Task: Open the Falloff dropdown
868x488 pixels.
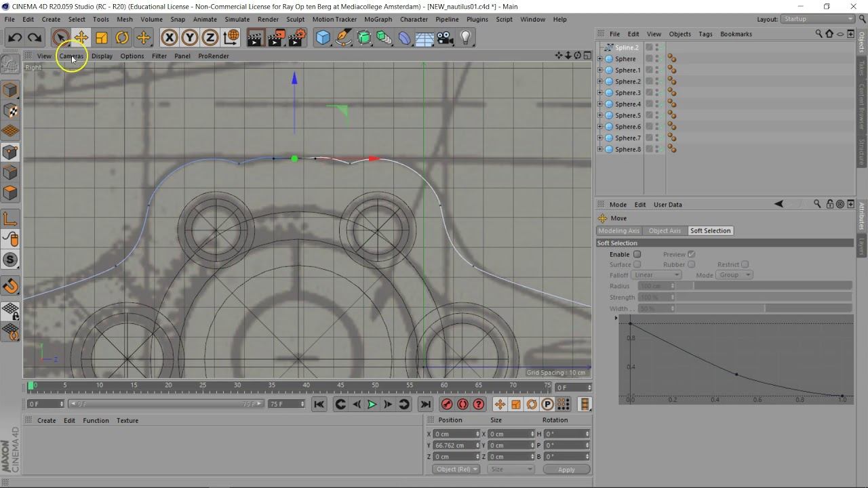Action: 656,275
